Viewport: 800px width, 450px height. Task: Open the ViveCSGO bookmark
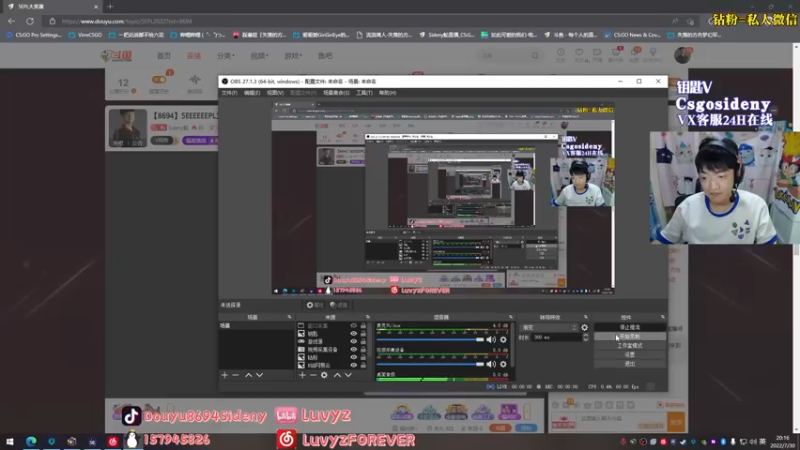(85, 35)
